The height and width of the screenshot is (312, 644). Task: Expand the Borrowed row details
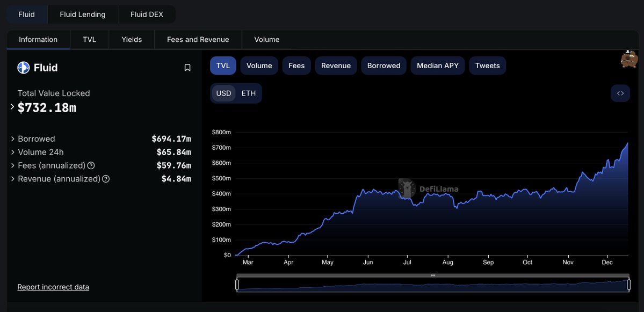click(x=13, y=139)
